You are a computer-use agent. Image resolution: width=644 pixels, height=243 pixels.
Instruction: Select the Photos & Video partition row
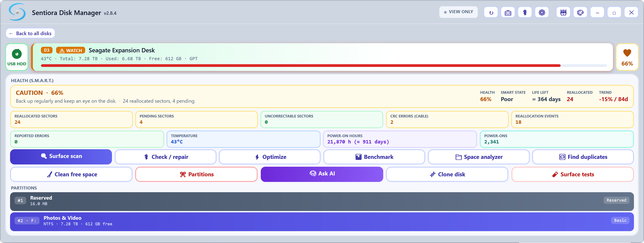click(322, 222)
